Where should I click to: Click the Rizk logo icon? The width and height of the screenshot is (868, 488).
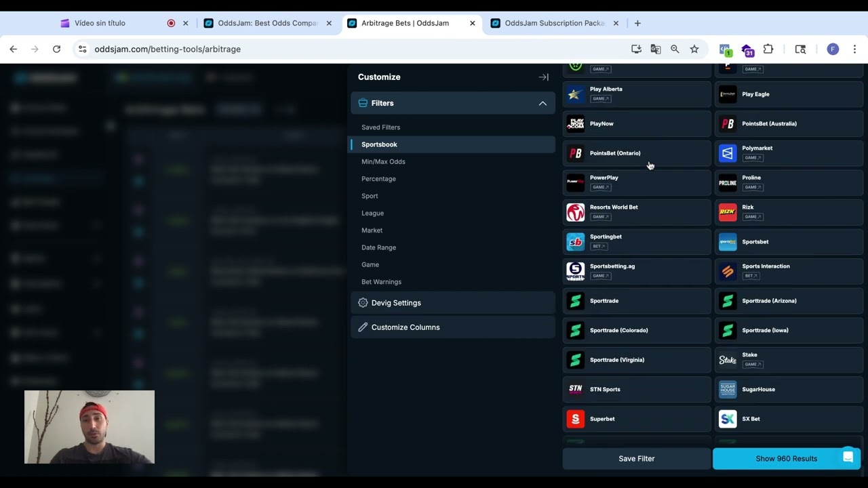pyautogui.click(x=728, y=212)
